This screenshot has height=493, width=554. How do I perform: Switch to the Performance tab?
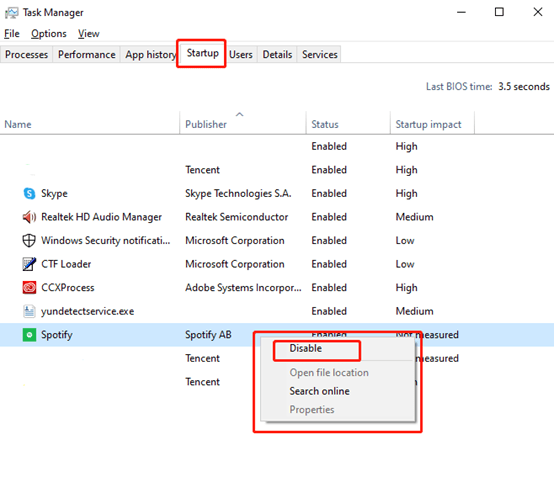coord(87,54)
